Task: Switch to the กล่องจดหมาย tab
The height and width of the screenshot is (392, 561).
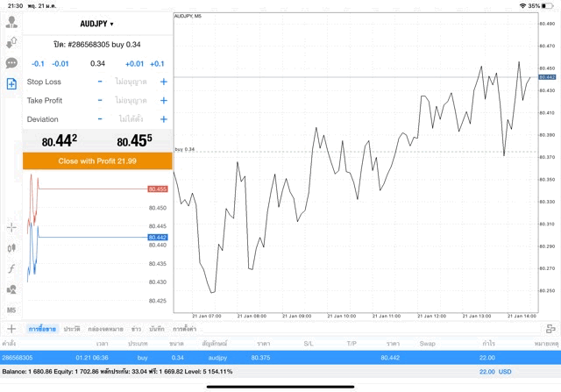Action: [105, 329]
